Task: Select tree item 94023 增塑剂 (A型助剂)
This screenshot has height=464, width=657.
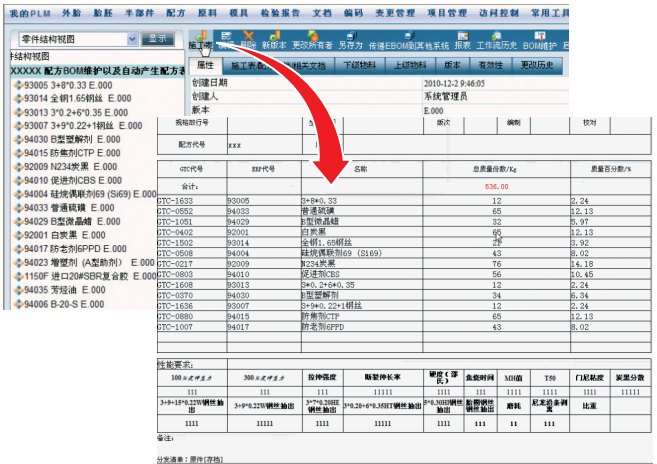Action: [89, 263]
